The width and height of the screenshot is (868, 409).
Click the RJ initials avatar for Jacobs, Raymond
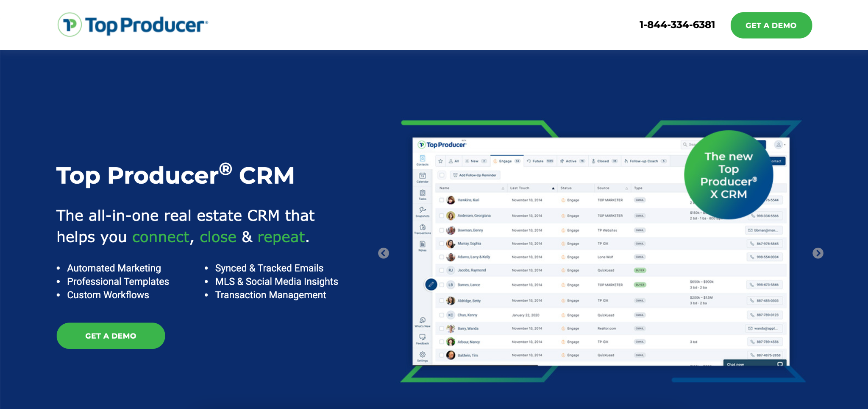(451, 270)
